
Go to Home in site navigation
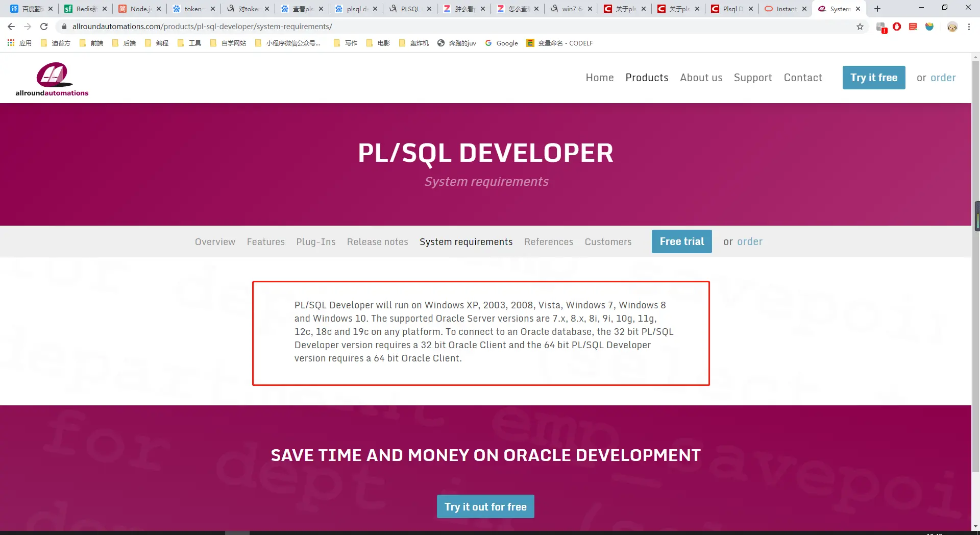pyautogui.click(x=600, y=78)
